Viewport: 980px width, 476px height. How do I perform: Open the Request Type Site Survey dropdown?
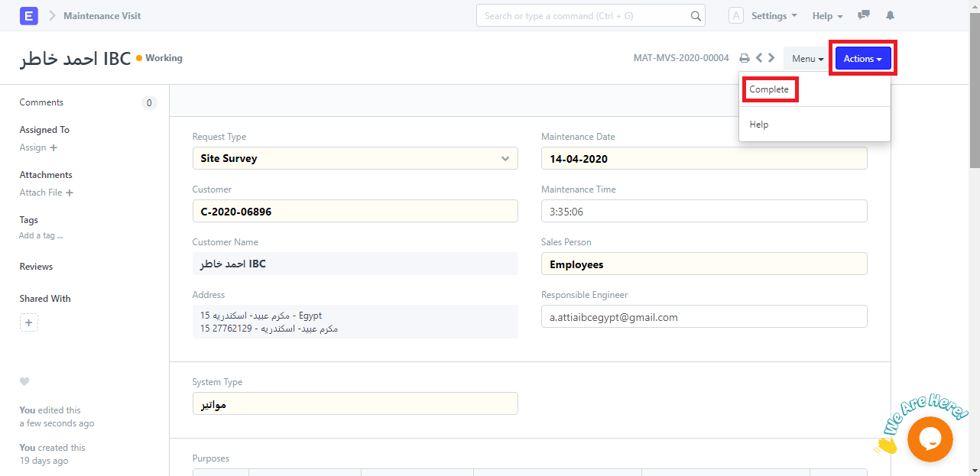coord(355,158)
